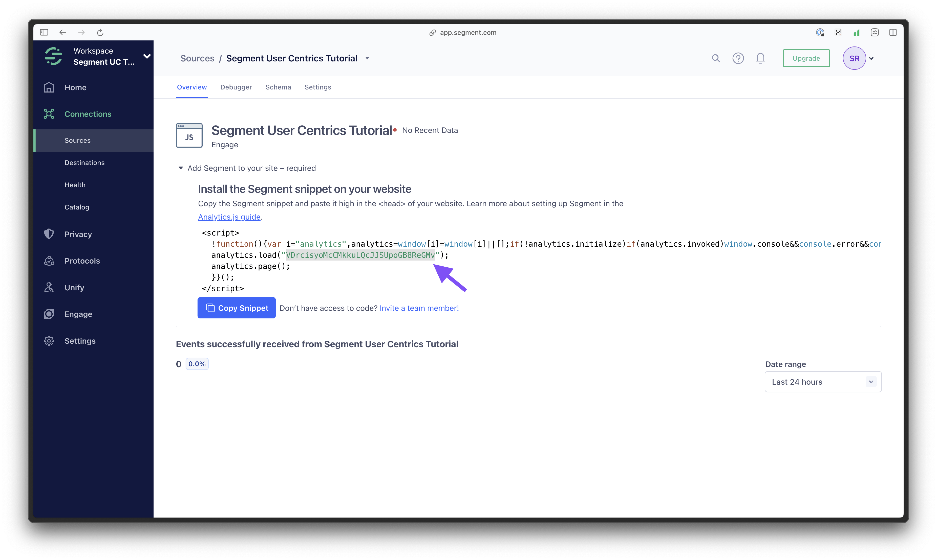Click the search magnifier icon in header
Screen dimensions: 937x560
coord(716,58)
